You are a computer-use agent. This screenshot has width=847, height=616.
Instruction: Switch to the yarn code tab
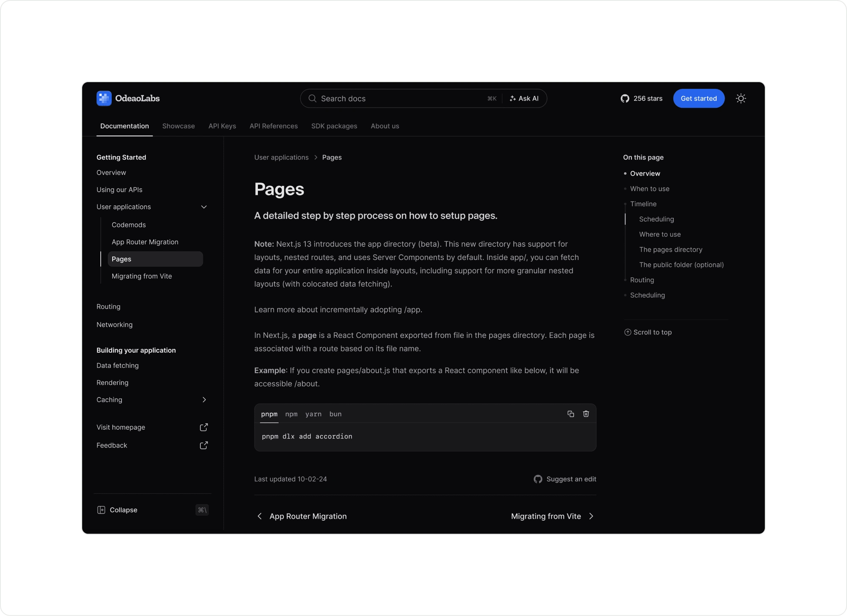tap(313, 414)
